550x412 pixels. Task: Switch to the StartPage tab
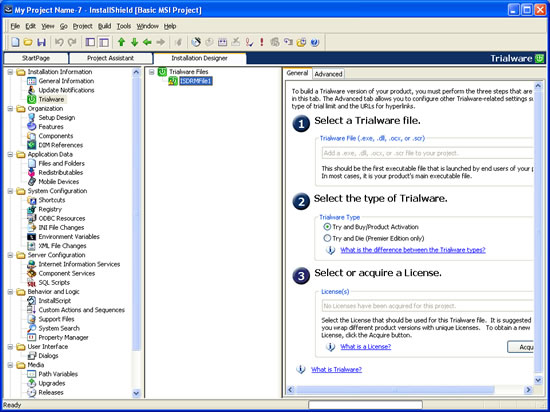pyautogui.click(x=36, y=58)
